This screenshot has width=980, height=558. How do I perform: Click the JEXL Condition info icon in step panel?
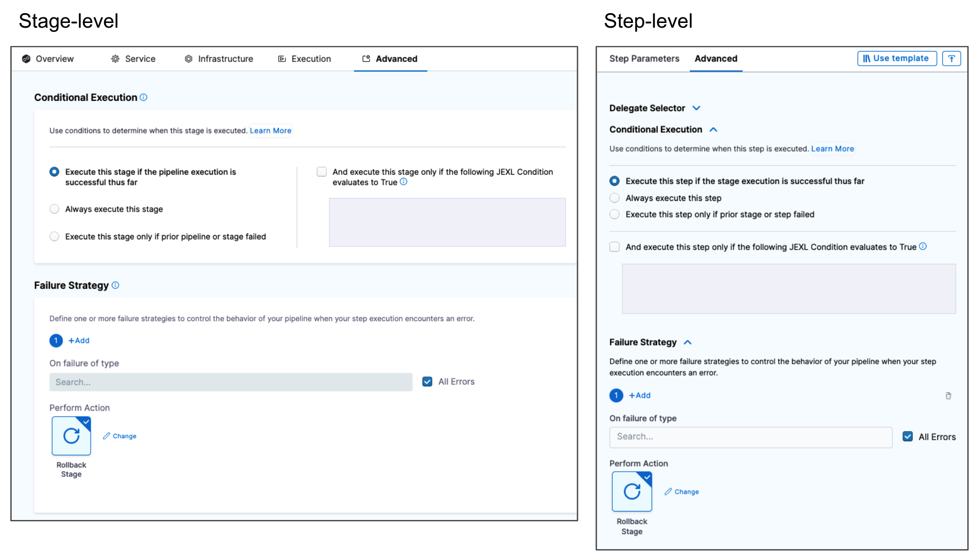pyautogui.click(x=923, y=246)
